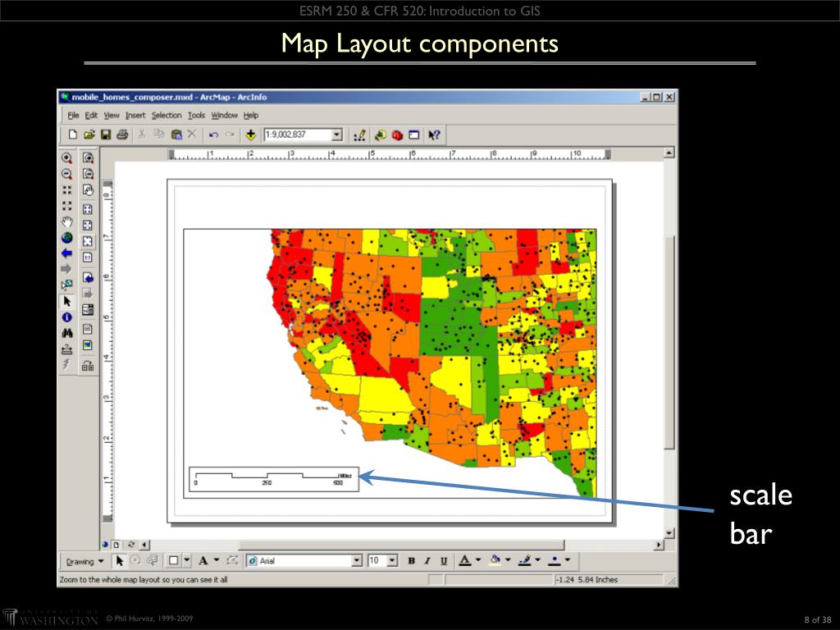840x630 pixels.
Task: Expand the Fill Color dropdown arrow
Action: [508, 560]
